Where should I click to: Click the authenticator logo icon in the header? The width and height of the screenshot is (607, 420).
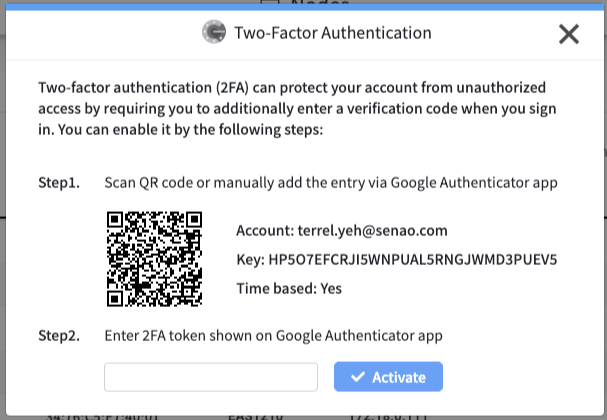click(213, 33)
